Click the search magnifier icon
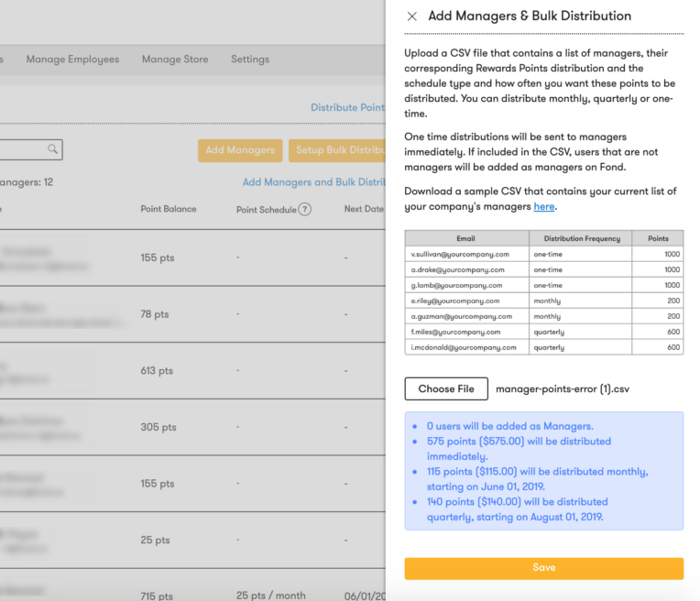The height and width of the screenshot is (601, 700). coord(52,148)
